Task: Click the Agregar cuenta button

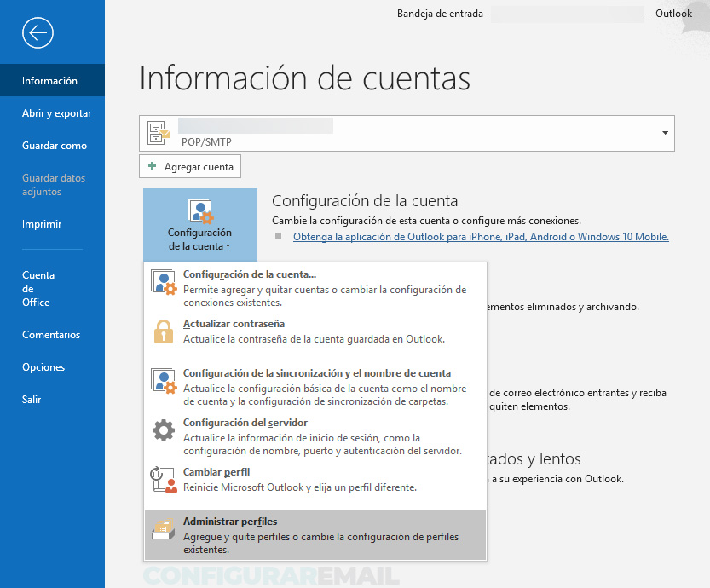Action: coord(190,166)
